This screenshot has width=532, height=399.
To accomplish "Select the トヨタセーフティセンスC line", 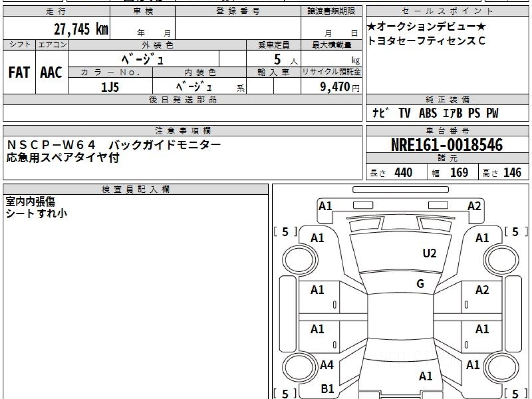I will 426,41.
